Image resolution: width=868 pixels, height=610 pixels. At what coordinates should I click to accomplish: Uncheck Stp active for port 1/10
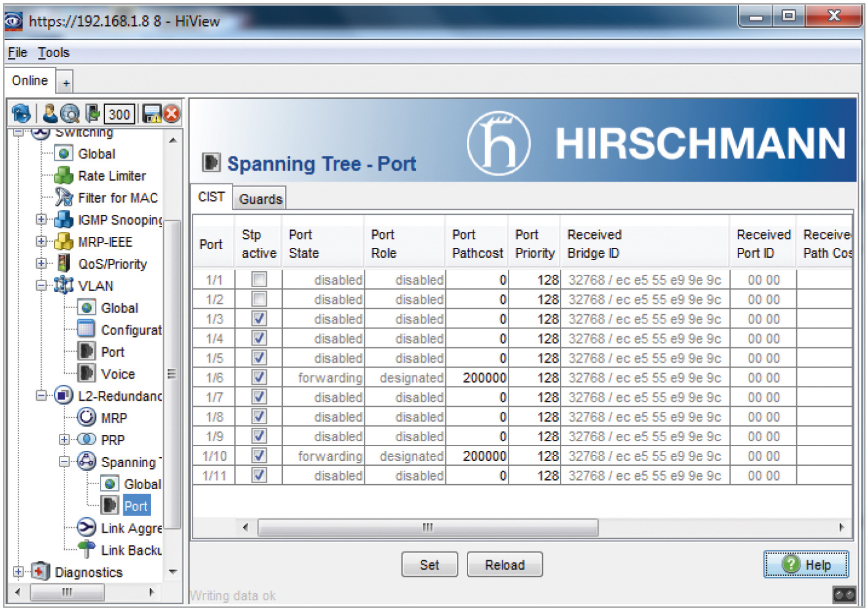[x=259, y=456]
